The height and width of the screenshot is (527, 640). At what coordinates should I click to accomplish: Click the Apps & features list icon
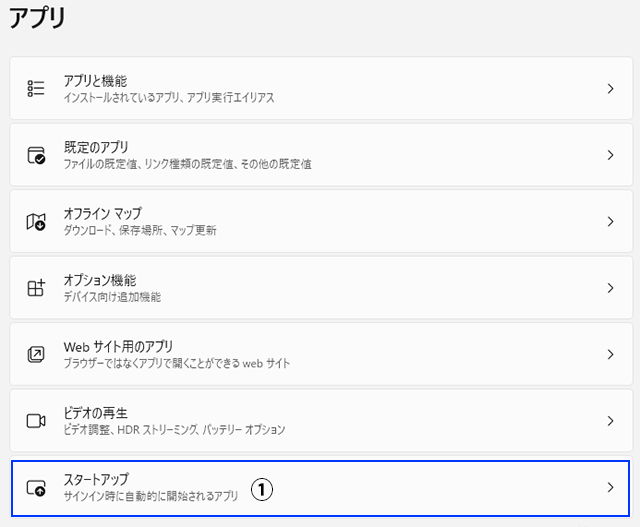pyautogui.click(x=36, y=89)
